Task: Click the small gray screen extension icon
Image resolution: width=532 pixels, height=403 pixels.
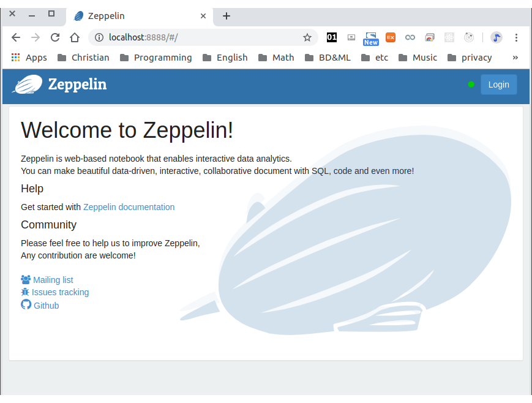Action: (351, 37)
